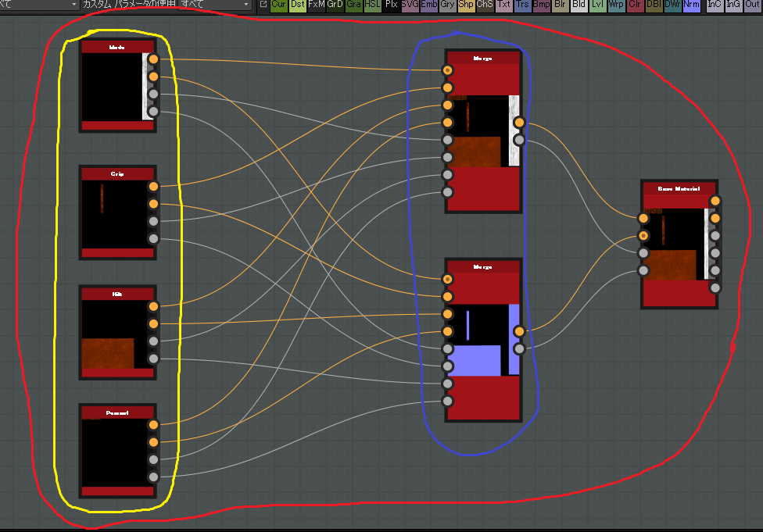Click the Grip node title text

pyautogui.click(x=117, y=174)
